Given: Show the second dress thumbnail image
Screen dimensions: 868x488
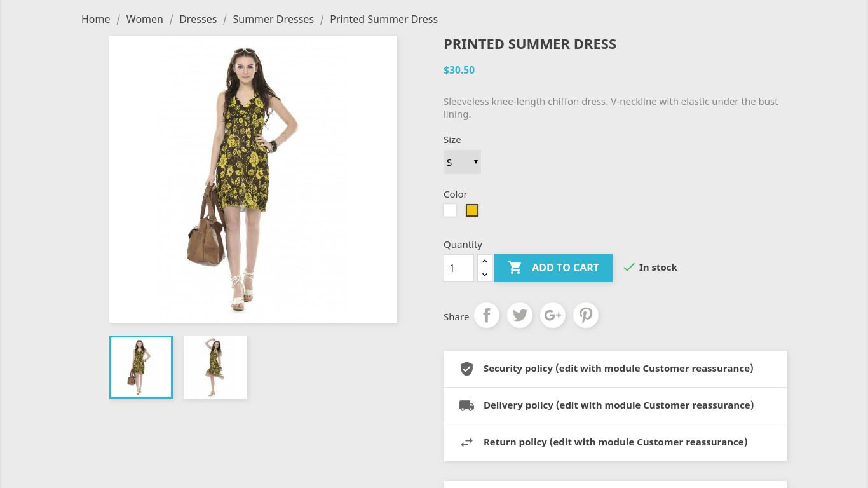Looking at the screenshot, I should 215,367.
